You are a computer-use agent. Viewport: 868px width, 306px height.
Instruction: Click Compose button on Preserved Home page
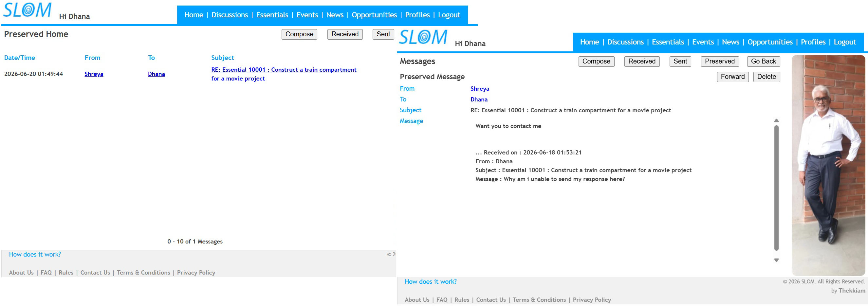[x=299, y=34]
